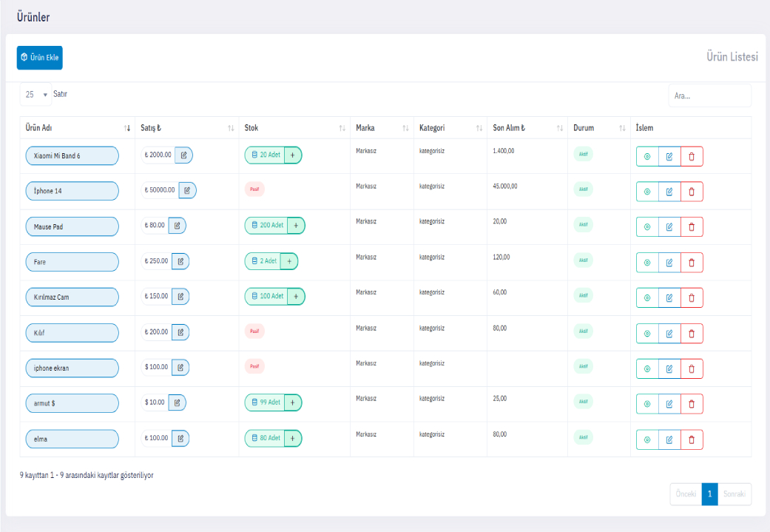770x532 pixels.
Task: Click the Sonraki pagination button
Action: 734,494
